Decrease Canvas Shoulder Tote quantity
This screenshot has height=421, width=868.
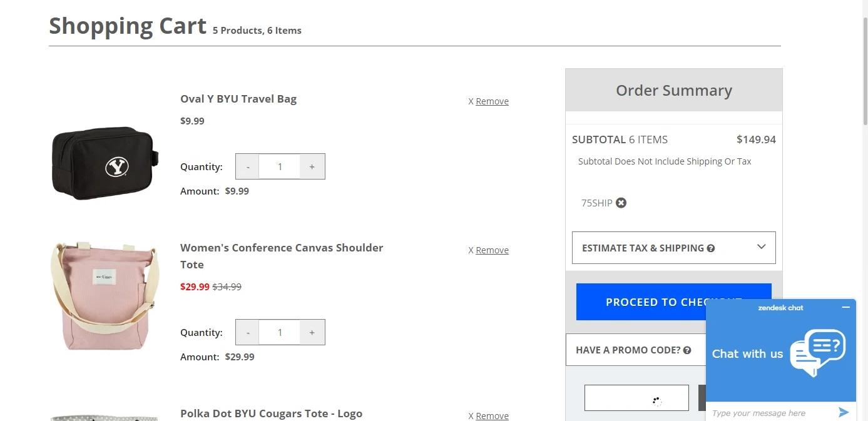click(248, 332)
